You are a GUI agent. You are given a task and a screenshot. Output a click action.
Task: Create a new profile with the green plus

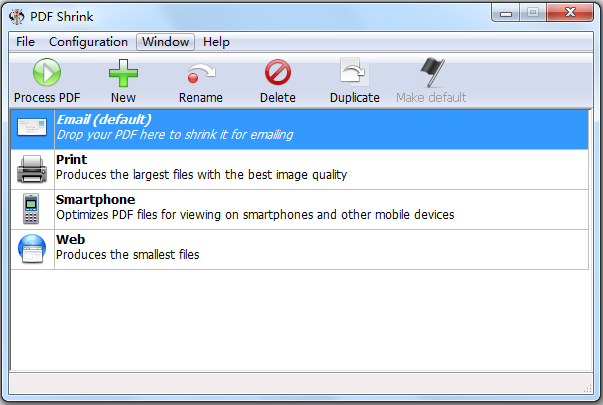tap(123, 73)
